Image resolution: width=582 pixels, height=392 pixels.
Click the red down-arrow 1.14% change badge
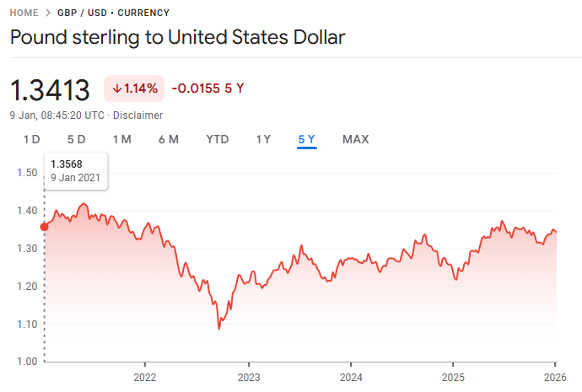(x=134, y=89)
